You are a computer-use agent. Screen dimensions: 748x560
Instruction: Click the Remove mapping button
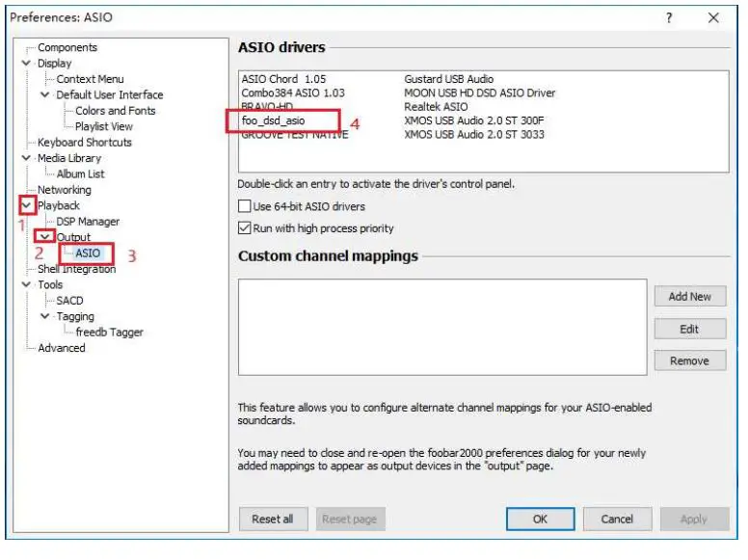(x=690, y=360)
